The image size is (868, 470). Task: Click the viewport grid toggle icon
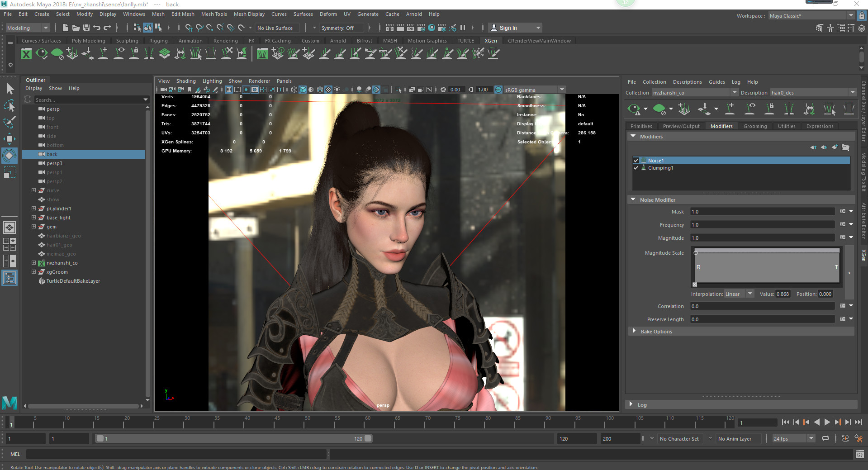pyautogui.click(x=229, y=90)
